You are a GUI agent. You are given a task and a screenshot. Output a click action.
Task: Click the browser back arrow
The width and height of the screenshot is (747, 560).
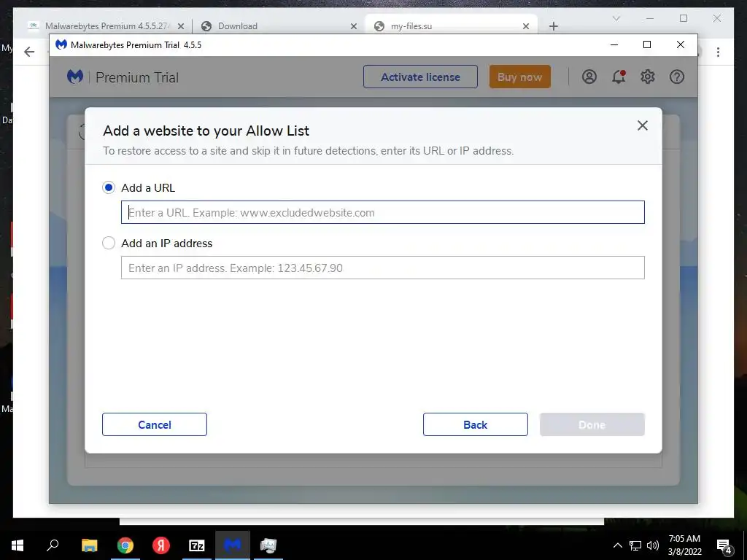tap(29, 52)
